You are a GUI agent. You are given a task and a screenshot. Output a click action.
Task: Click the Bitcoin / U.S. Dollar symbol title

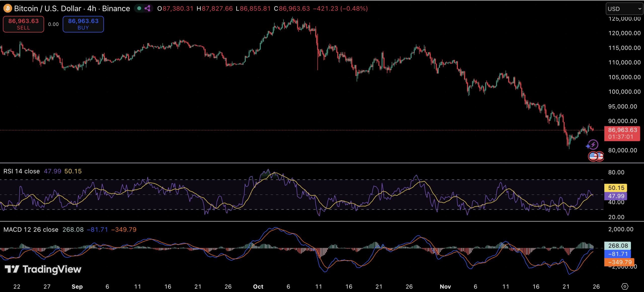48,9
